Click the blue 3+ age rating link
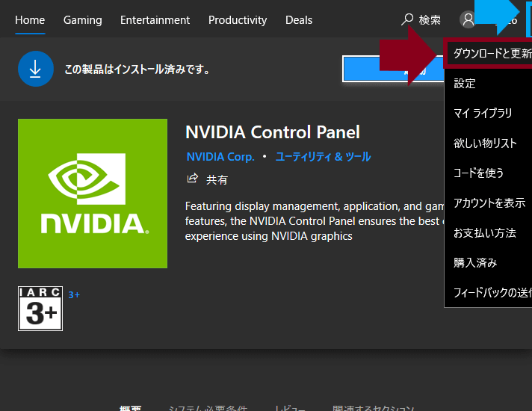Viewport: 532px width, 411px height. click(x=74, y=295)
